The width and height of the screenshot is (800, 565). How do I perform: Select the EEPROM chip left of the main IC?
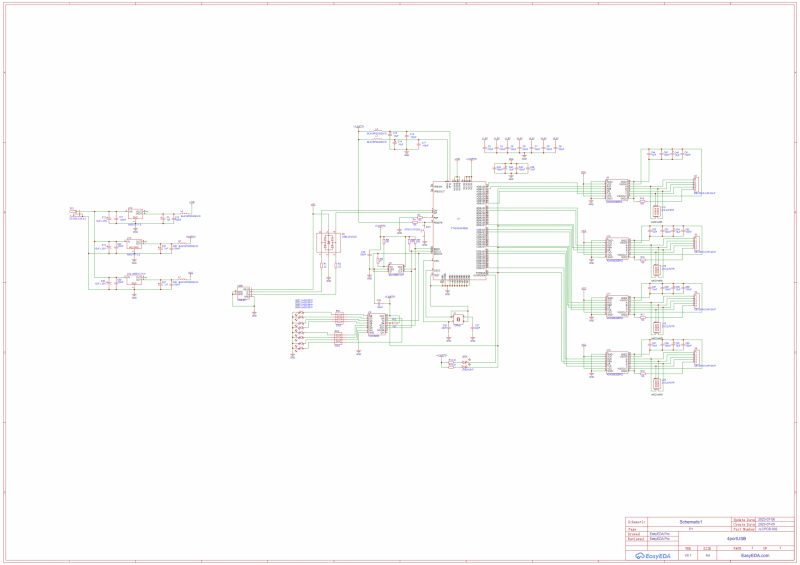coord(396,268)
